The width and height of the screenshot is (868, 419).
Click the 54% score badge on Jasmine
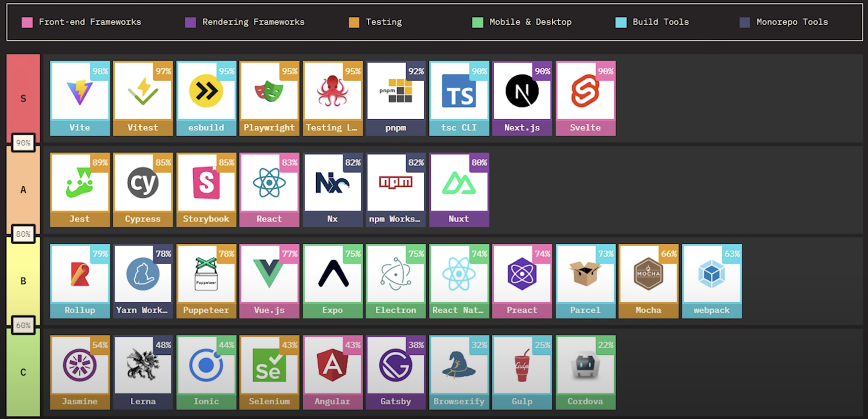tap(100, 345)
